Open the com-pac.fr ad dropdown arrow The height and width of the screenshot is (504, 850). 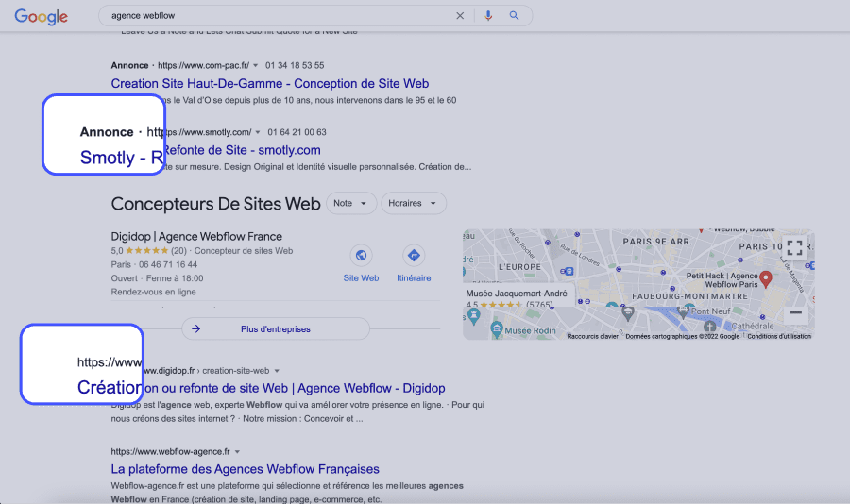tap(255, 65)
